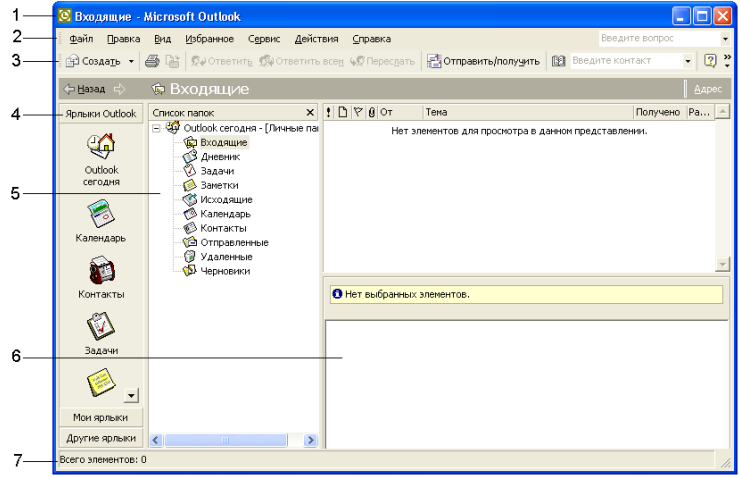Click the Move to folder icon

click(172, 61)
